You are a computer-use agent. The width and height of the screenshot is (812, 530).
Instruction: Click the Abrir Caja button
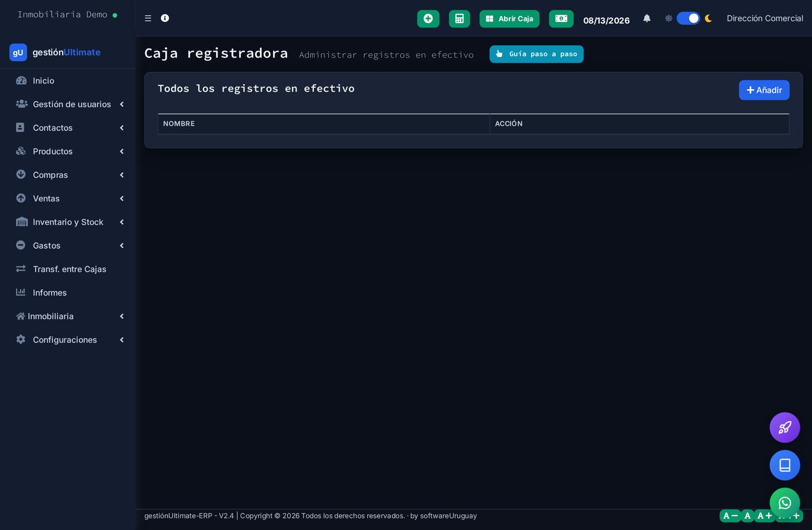[509, 19]
